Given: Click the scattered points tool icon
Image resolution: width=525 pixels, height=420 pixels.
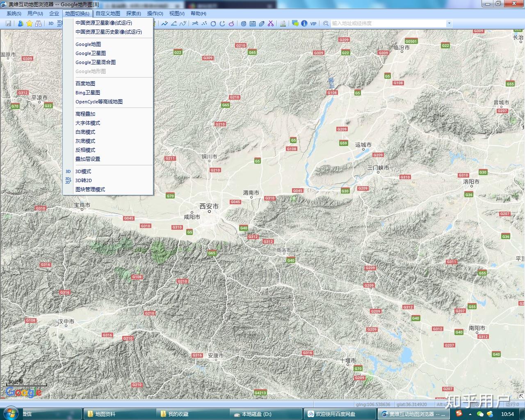Looking at the screenshot, I should click(x=204, y=23).
